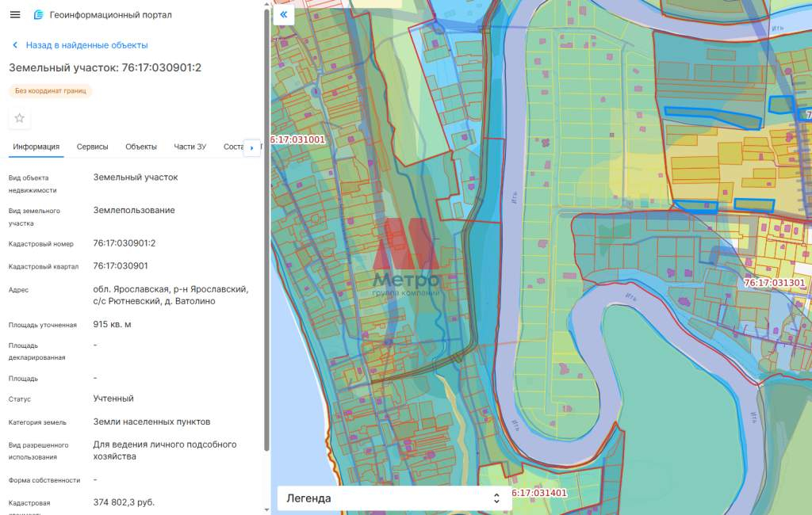
Task: Click the Геоинформационный портал title text
Action: (110, 15)
